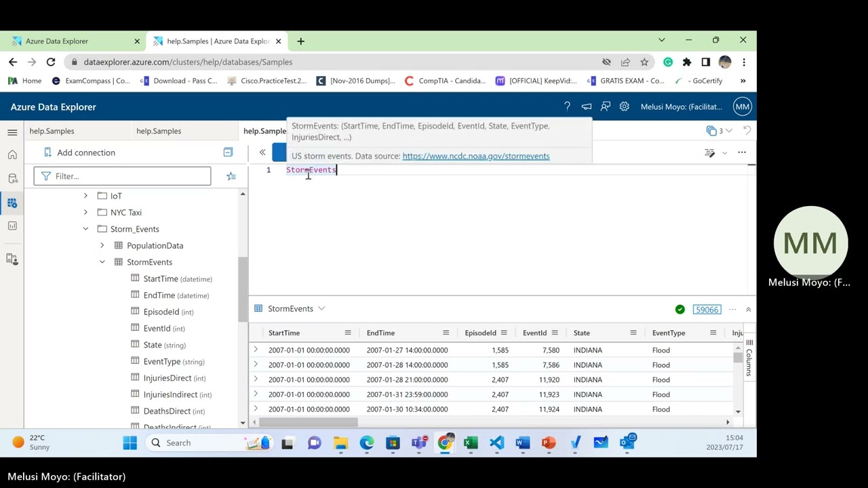
Task: Bookmark this page with star icon
Action: pos(644,62)
